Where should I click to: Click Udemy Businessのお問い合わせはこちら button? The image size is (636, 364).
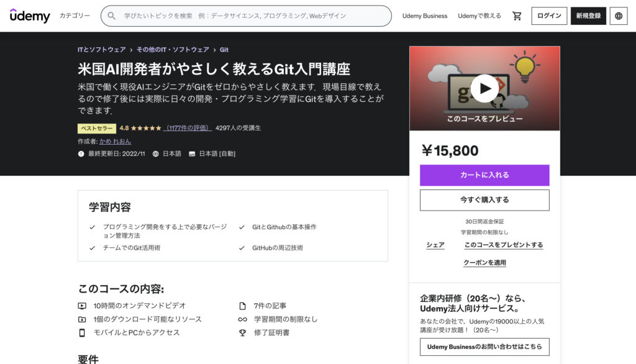pyautogui.click(x=484, y=347)
